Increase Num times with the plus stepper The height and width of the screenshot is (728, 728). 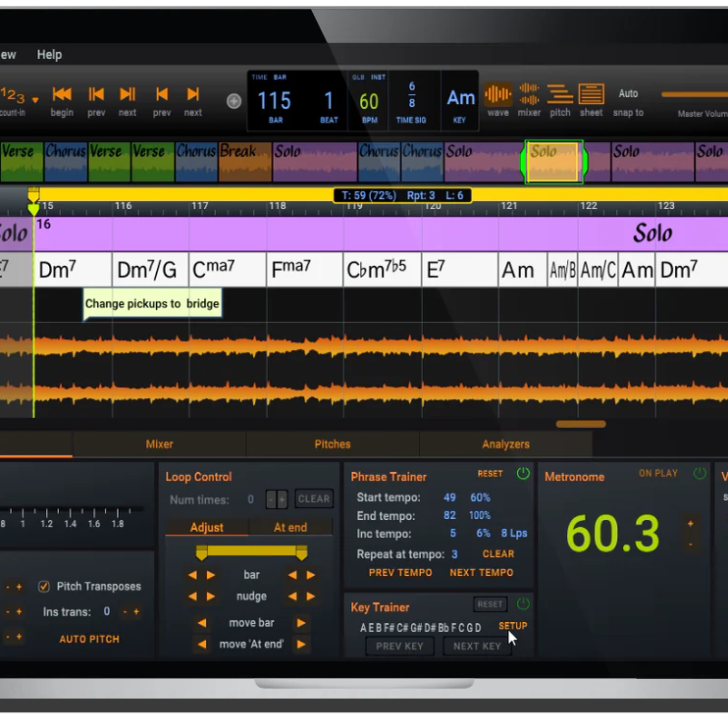point(282,499)
